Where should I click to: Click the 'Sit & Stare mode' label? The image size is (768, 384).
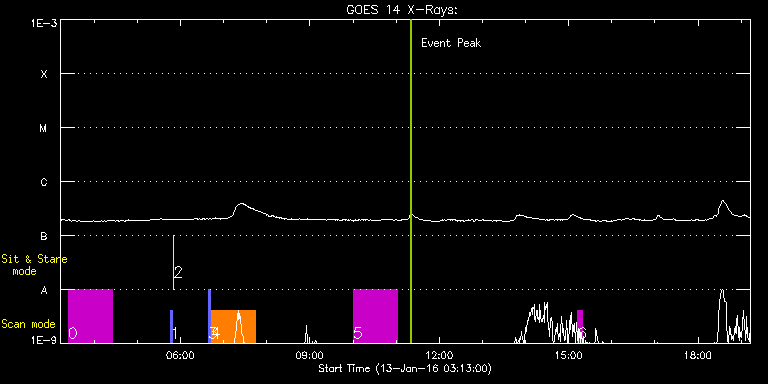click(x=34, y=265)
